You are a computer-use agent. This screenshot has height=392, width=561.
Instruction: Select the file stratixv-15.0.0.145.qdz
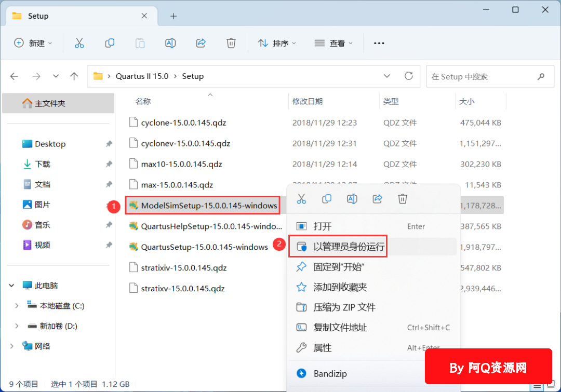183,289
